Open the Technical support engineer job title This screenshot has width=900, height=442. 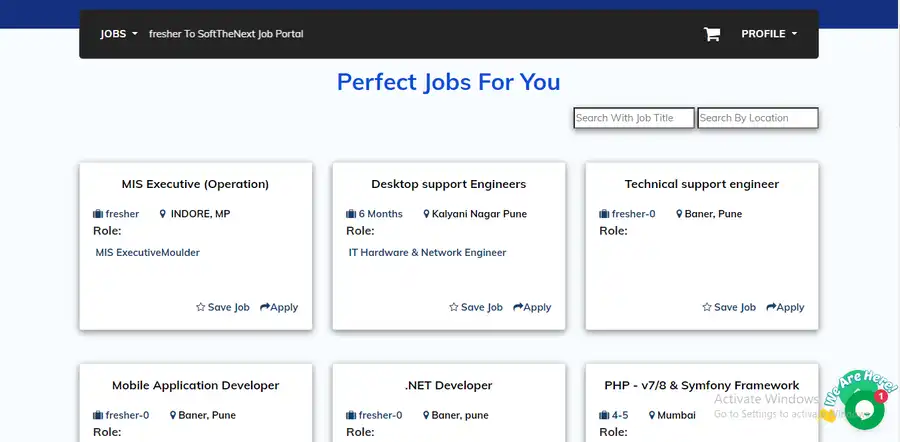pyautogui.click(x=701, y=184)
